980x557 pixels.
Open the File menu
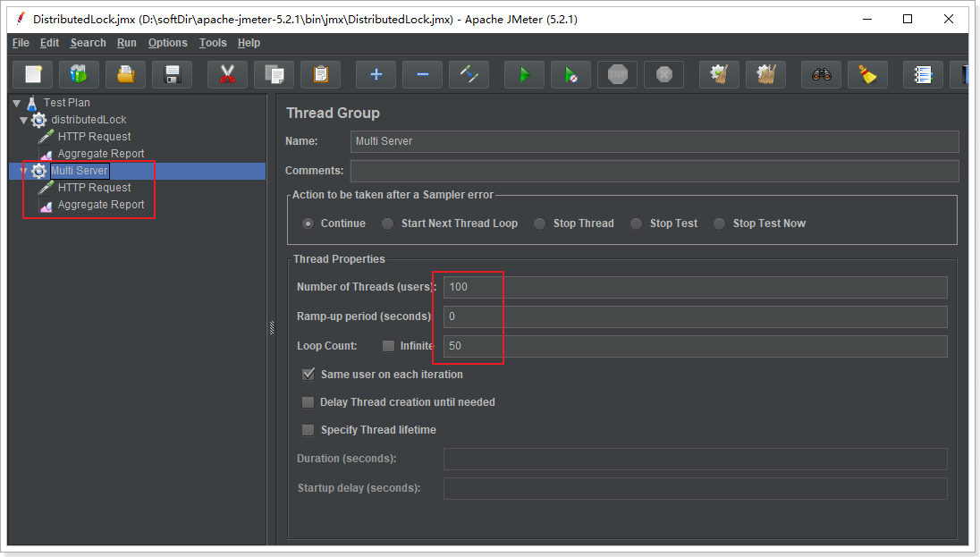click(x=21, y=43)
